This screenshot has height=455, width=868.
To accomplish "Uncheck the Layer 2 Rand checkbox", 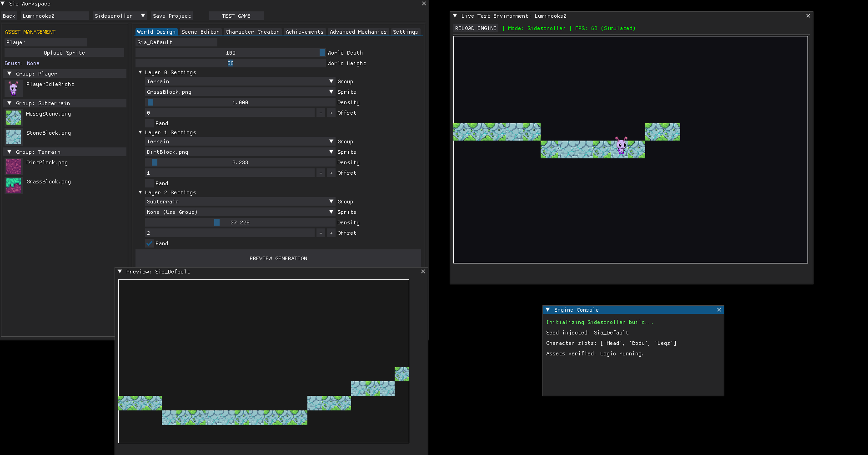I will point(149,243).
